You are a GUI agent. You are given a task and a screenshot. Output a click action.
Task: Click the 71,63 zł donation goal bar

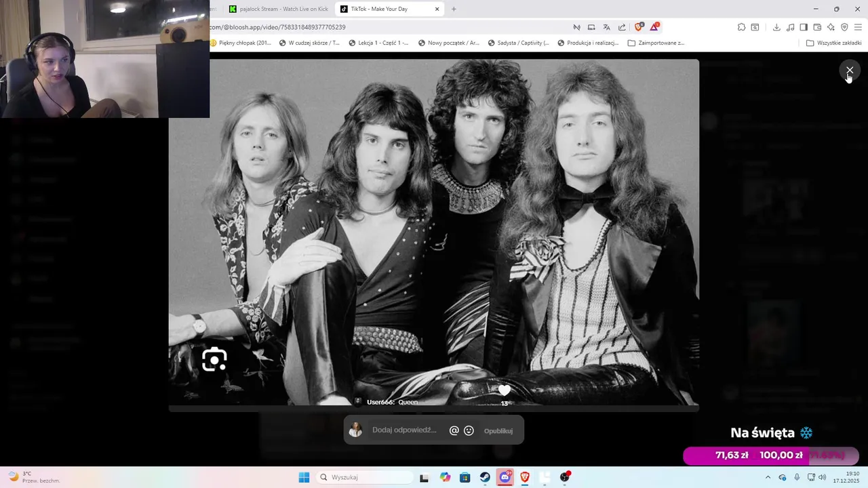(771, 455)
